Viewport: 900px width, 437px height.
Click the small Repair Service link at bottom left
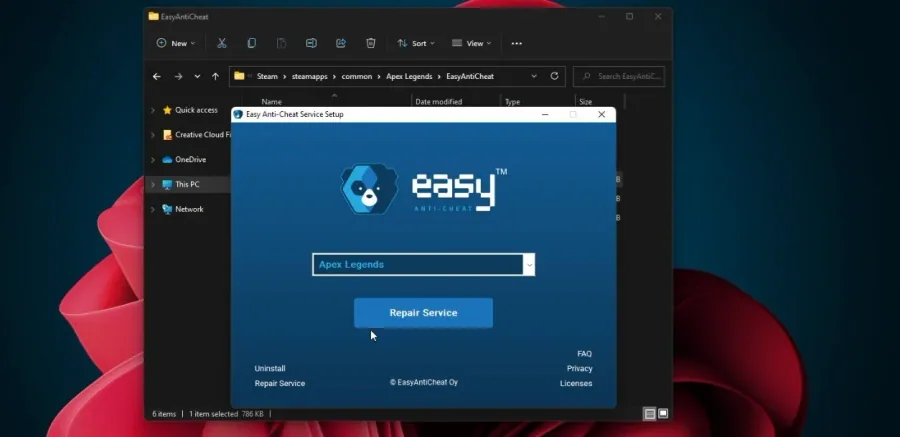(280, 384)
